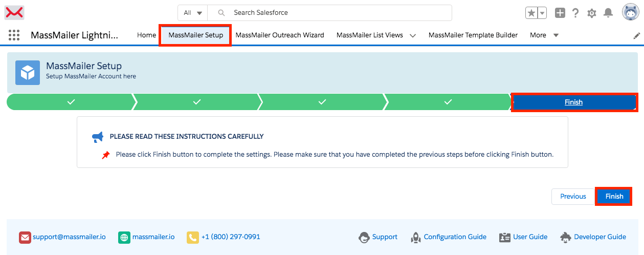Viewport: 644px width, 255px height.
Task: Click the yellow phone icon
Action: (x=193, y=238)
